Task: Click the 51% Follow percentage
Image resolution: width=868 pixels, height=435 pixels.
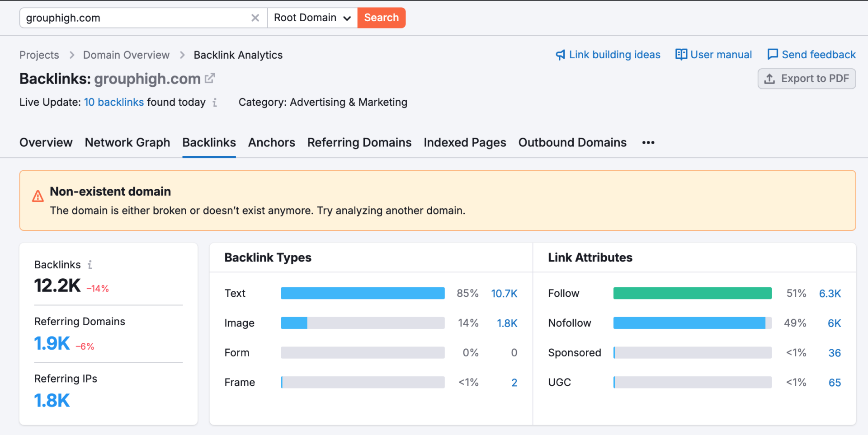Action: [x=796, y=294]
